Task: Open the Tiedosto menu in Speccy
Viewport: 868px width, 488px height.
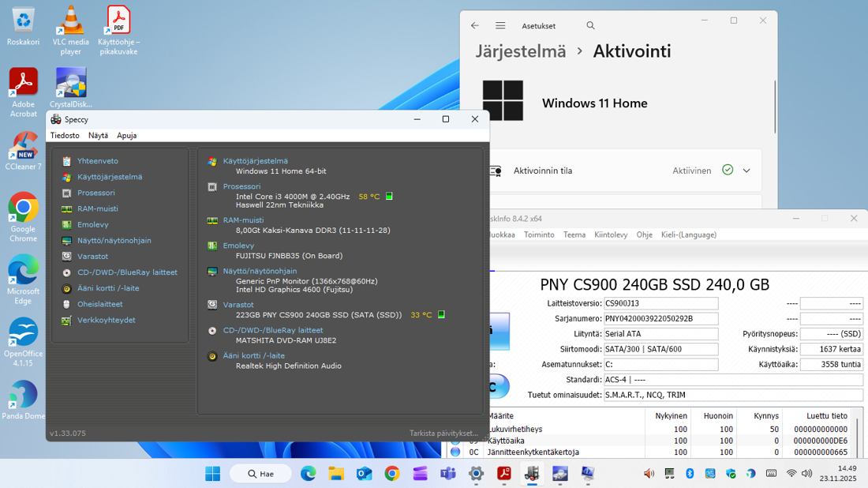Action: tap(65, 136)
